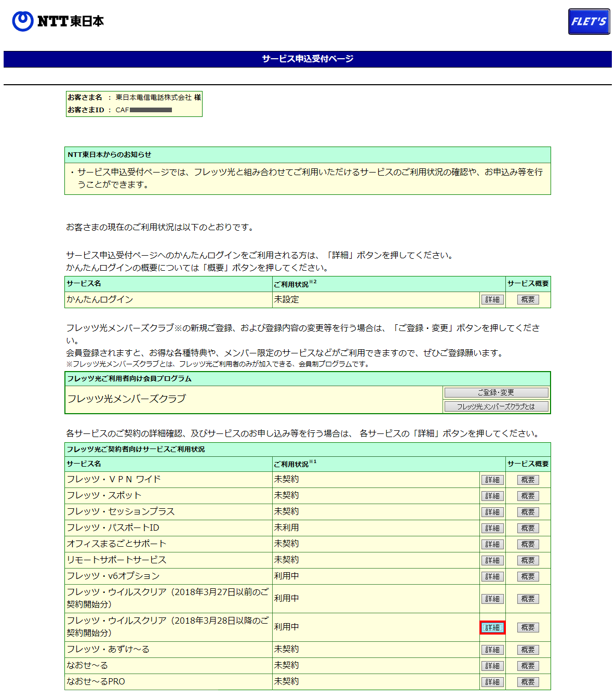
Task: Open 詳細 for なおせ～るPRO
Action: tap(492, 682)
